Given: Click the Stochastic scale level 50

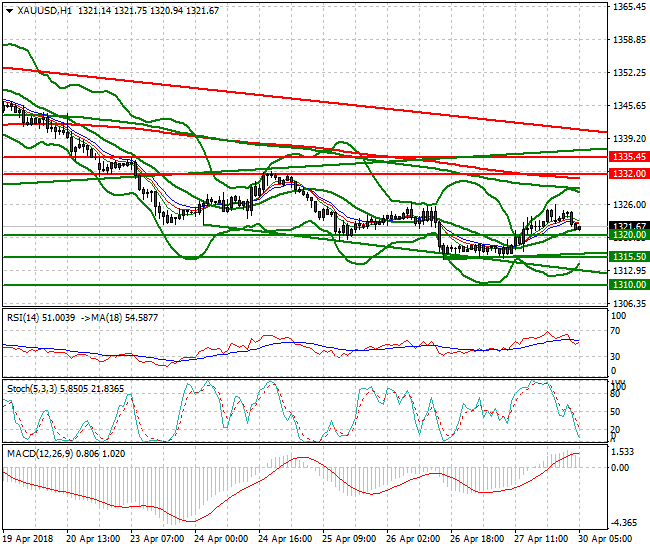Looking at the screenshot, I should [x=616, y=412].
